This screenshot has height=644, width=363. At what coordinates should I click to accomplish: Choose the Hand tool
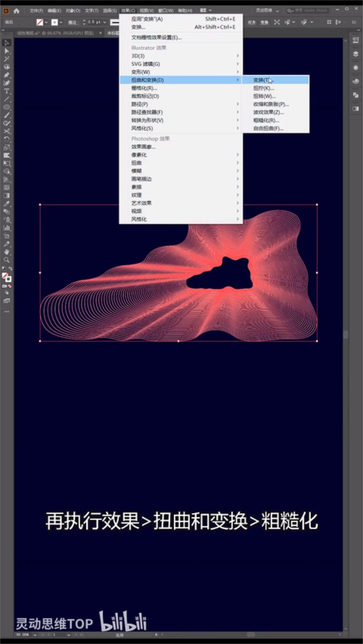pyautogui.click(x=7, y=252)
